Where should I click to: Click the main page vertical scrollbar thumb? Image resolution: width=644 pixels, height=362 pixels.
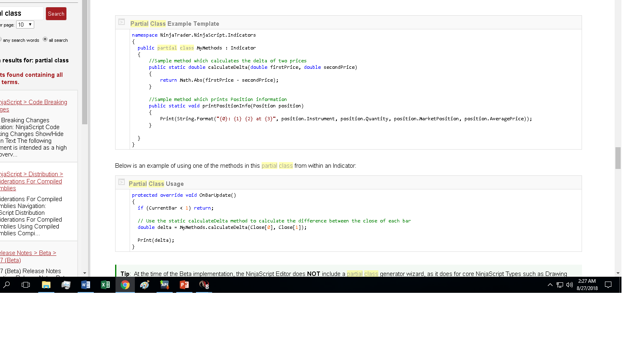click(618, 158)
